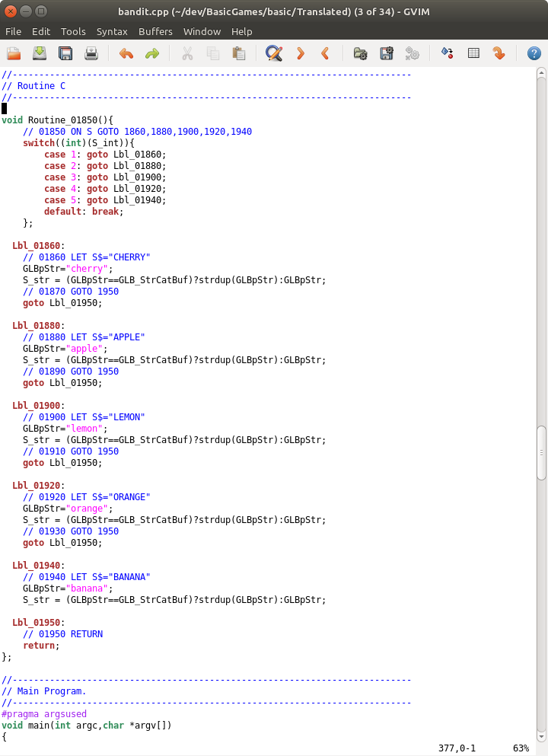The image size is (548, 756).
Task: Place cursor on "// Routine C" comment
Action: coord(33,86)
